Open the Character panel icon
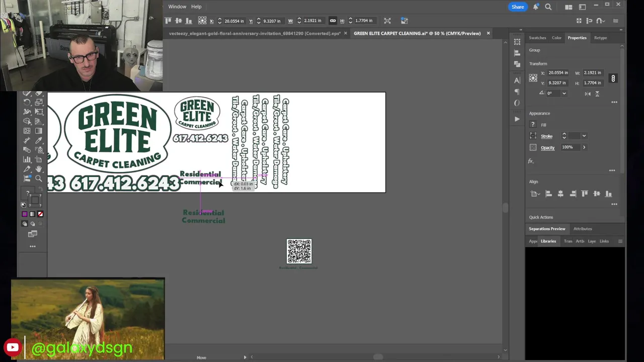This screenshot has width=644, height=362. [517, 80]
